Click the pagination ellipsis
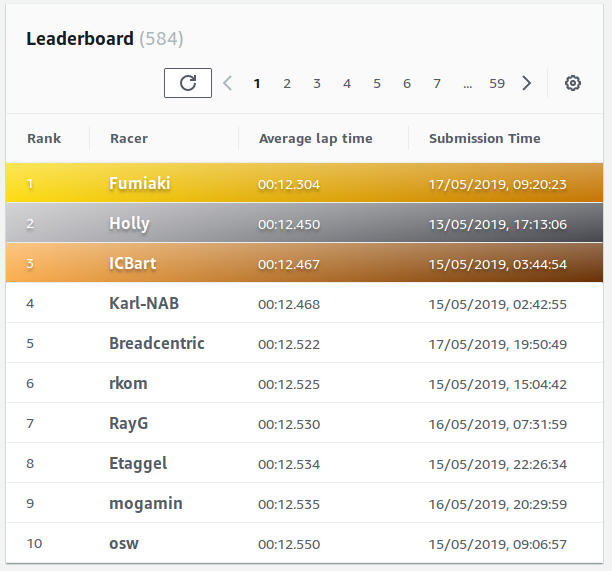The image size is (612, 571). (468, 87)
